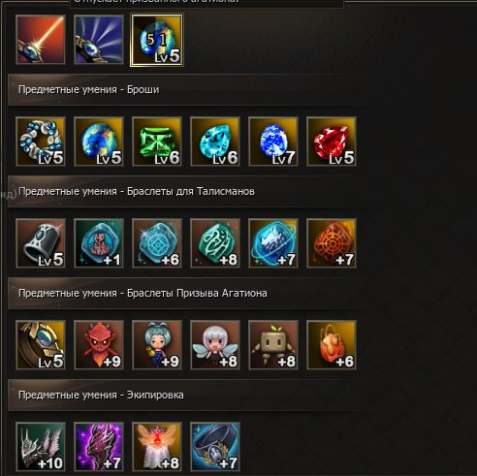The image size is (477, 476).
Task: Select the red imp agathion +9
Action: (x=99, y=345)
